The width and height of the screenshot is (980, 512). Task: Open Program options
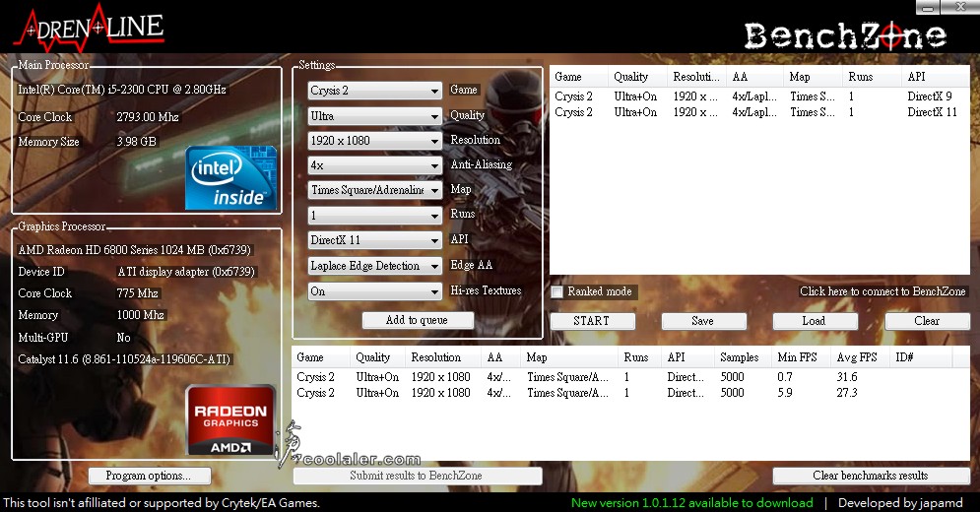pos(150,476)
